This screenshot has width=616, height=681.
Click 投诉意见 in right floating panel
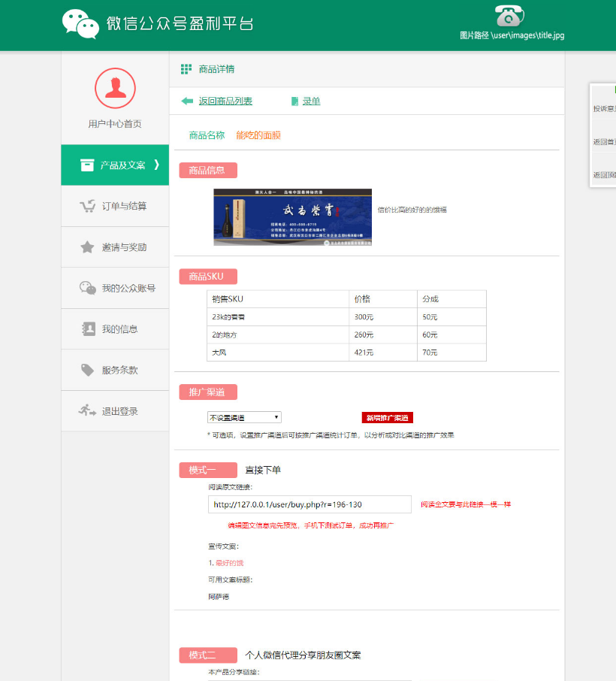(604, 108)
